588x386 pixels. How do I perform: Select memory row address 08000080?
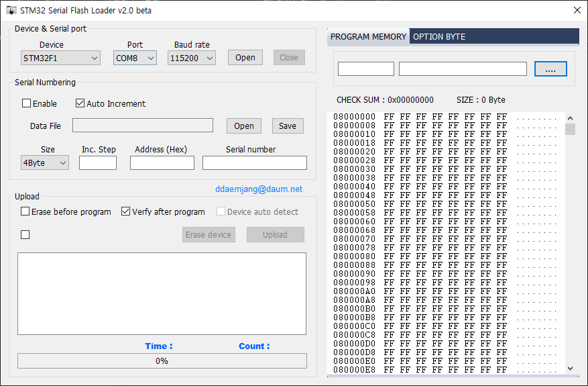click(x=355, y=256)
